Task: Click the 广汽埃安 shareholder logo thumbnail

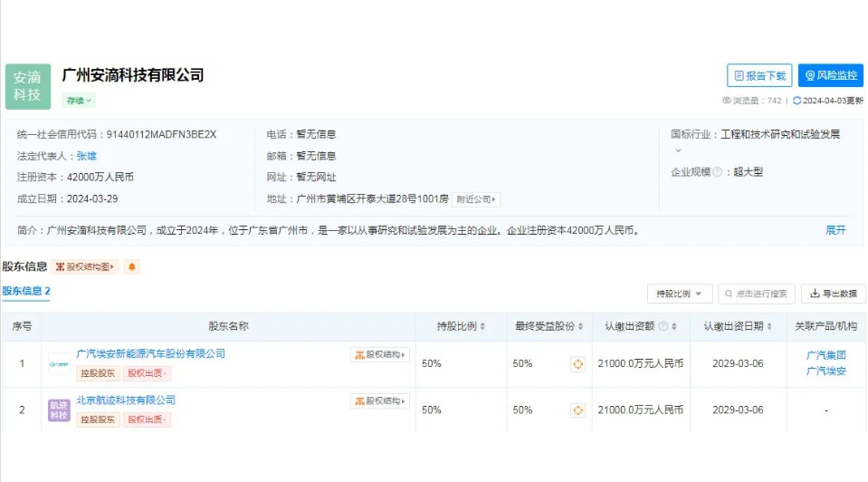Action: click(59, 364)
